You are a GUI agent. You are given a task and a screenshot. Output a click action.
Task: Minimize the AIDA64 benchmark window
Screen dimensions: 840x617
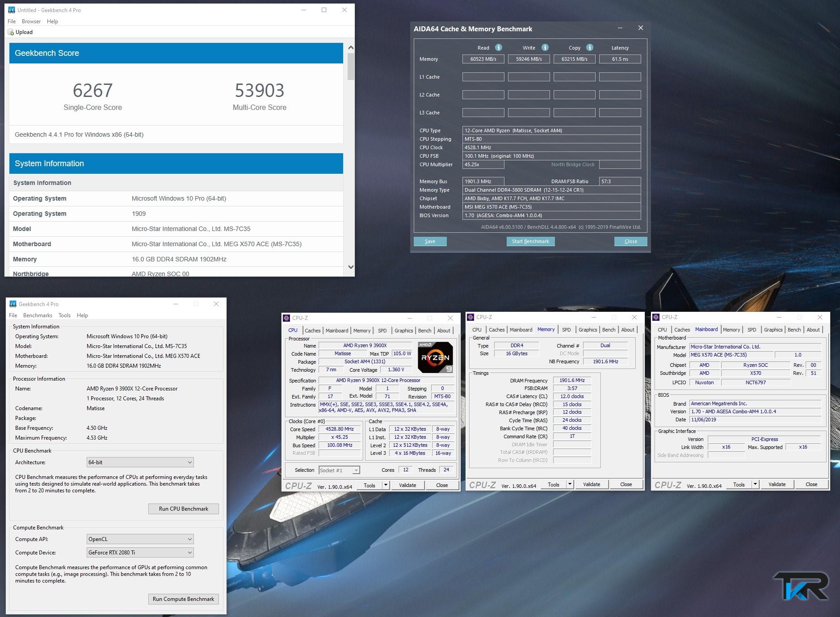[x=620, y=28]
